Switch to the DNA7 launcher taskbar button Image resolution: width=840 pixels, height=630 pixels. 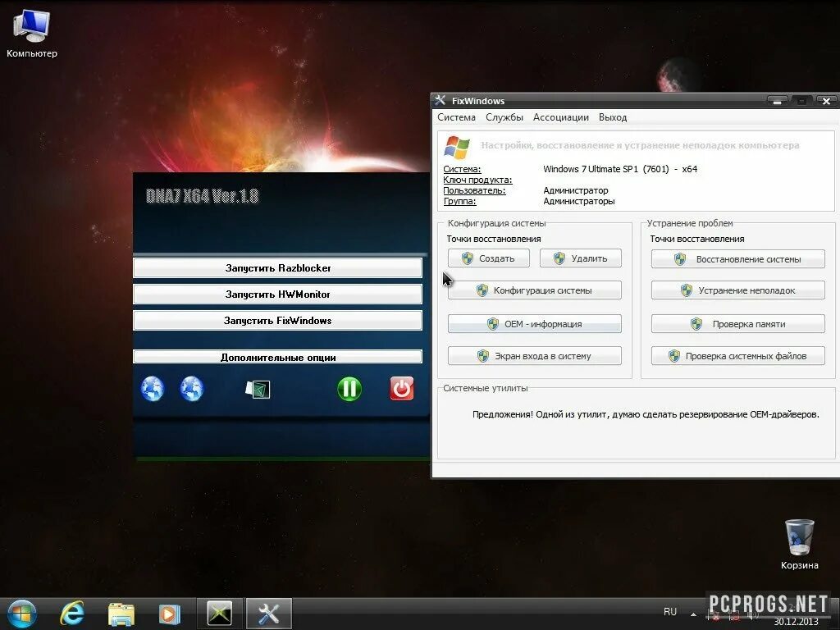pyautogui.click(x=220, y=614)
